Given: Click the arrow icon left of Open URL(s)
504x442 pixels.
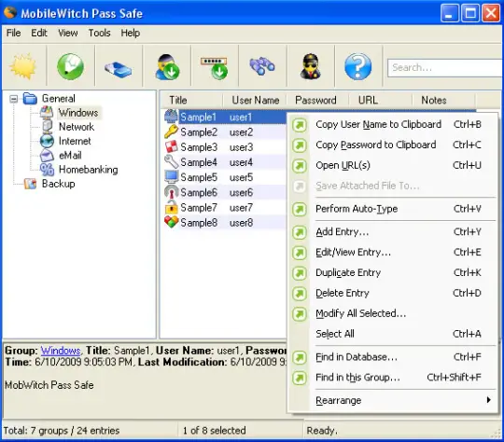Looking at the screenshot, I should click(300, 166).
